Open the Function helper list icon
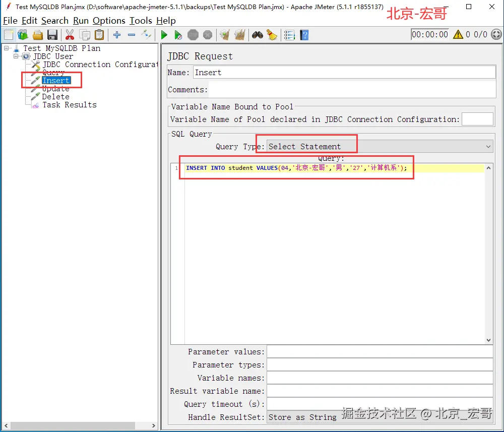This screenshot has width=504, height=432. pos(289,35)
